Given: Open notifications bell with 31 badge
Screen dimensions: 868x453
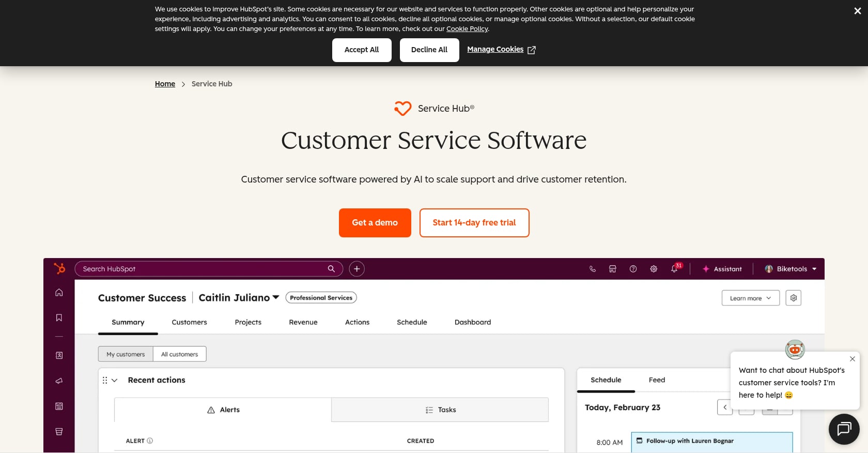Looking at the screenshot, I should [x=675, y=268].
